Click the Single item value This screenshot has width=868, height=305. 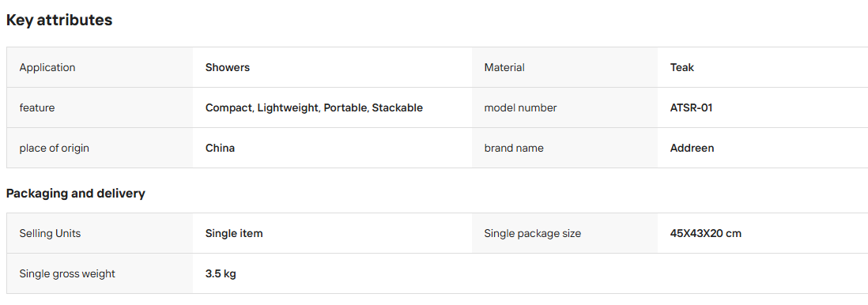[x=234, y=234]
